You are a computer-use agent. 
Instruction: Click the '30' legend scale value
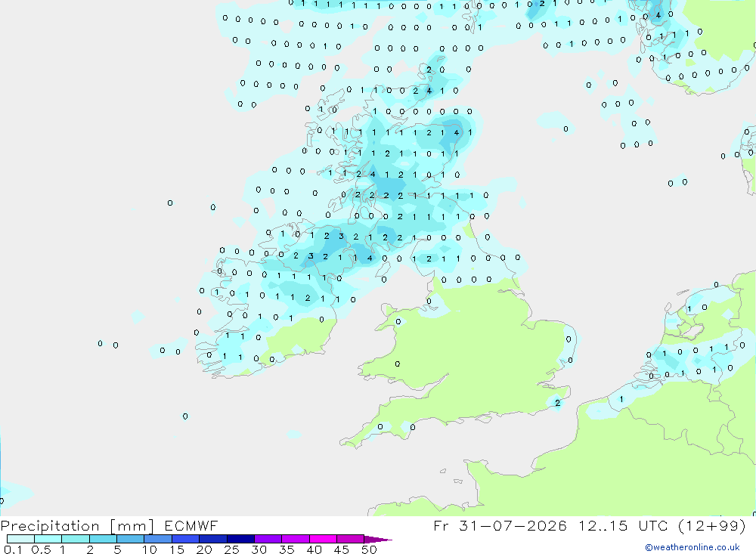coord(259,549)
